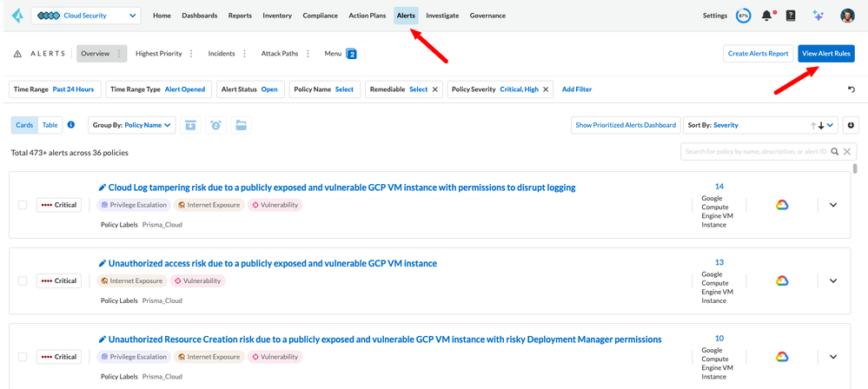Switch to the Attack Paths tab
This screenshot has width=868, height=389.
click(x=279, y=54)
